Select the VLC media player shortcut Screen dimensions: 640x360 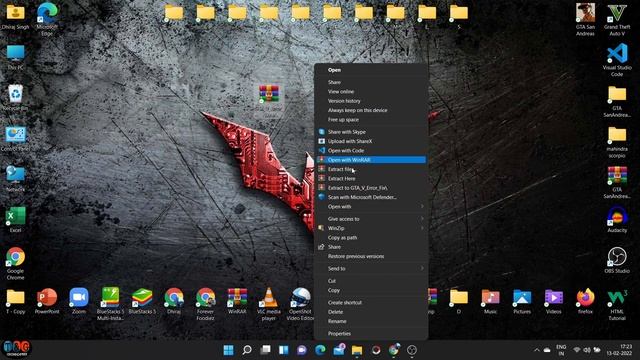(x=269, y=304)
